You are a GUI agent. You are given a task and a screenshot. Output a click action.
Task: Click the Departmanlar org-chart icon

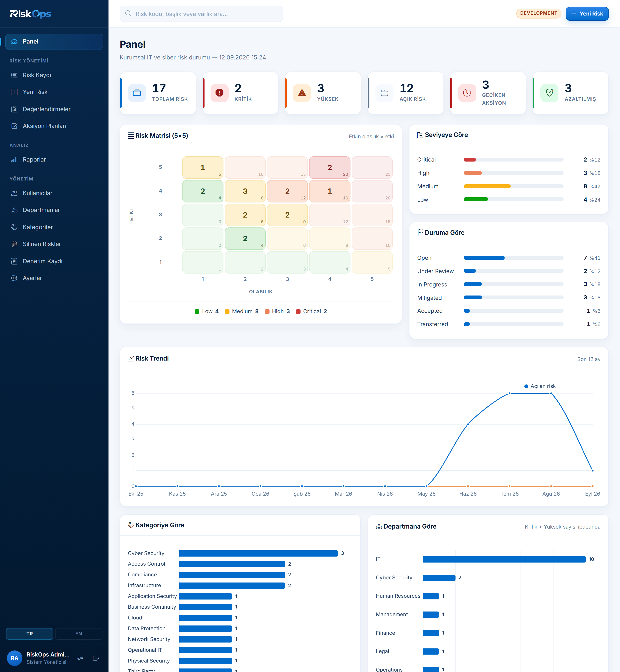click(x=14, y=210)
